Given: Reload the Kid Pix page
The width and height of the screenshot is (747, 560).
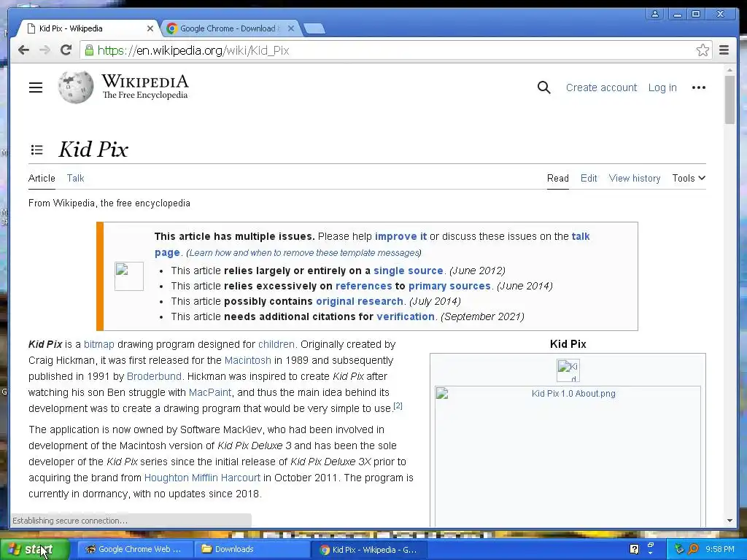Looking at the screenshot, I should (x=66, y=50).
